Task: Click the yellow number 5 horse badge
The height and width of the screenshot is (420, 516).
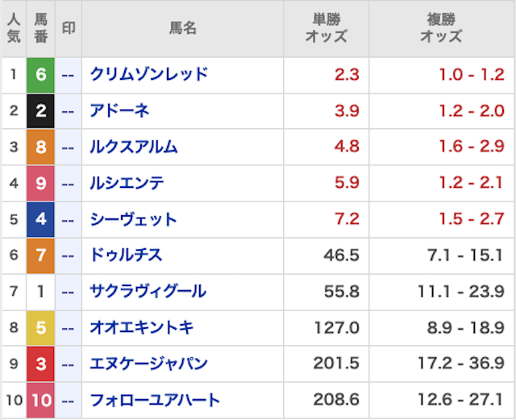Action: tap(40, 328)
